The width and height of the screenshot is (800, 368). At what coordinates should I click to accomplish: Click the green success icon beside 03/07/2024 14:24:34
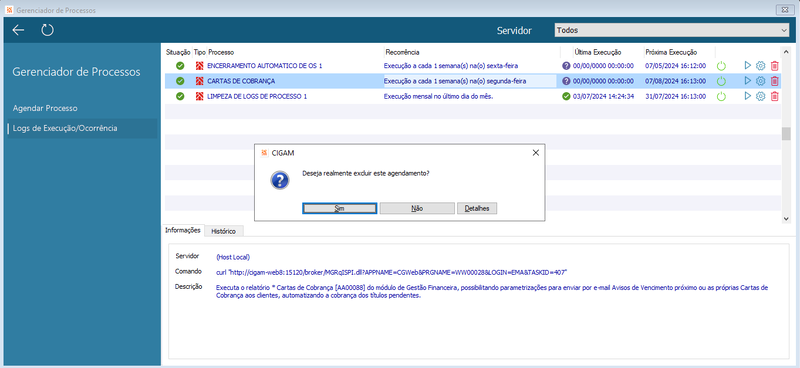[566, 96]
